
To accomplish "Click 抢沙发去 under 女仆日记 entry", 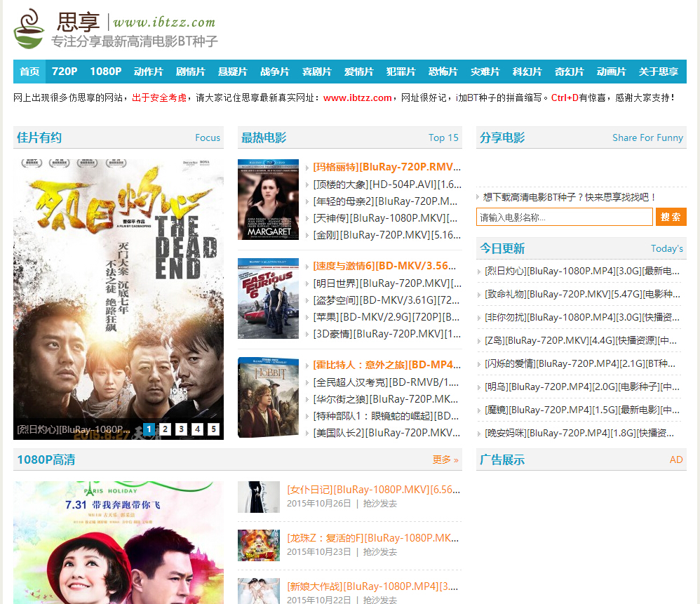I will pyautogui.click(x=380, y=504).
